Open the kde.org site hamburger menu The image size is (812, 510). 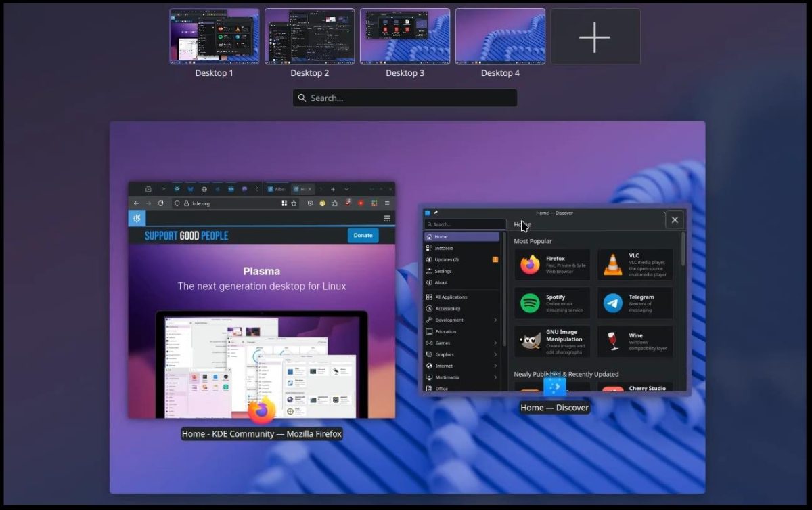[x=387, y=218]
